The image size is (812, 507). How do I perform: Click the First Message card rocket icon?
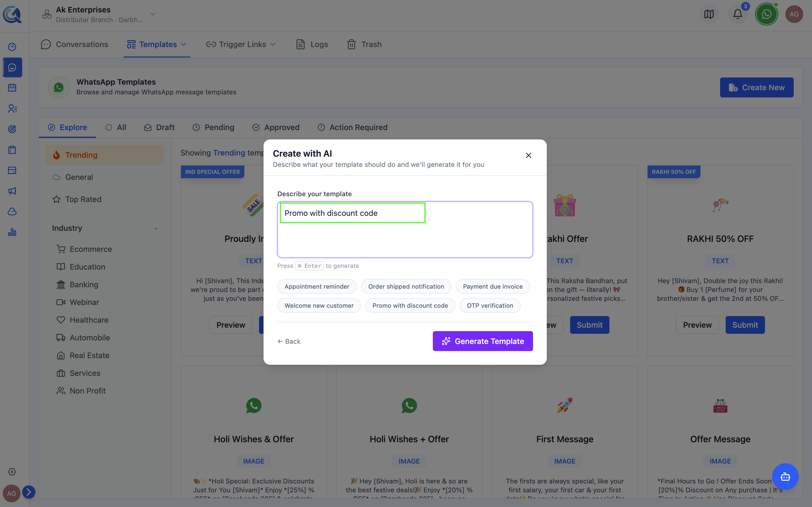pos(565,405)
